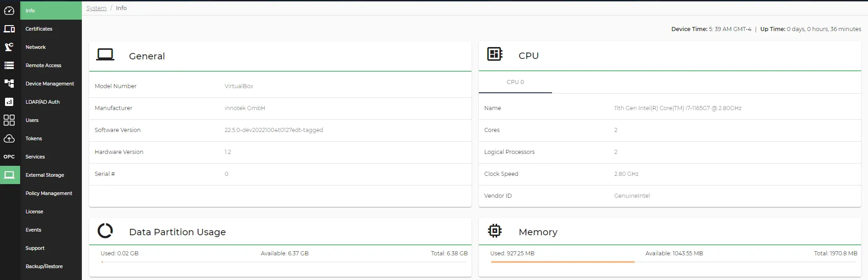
Task: Click the Cores row label
Action: (x=492, y=130)
